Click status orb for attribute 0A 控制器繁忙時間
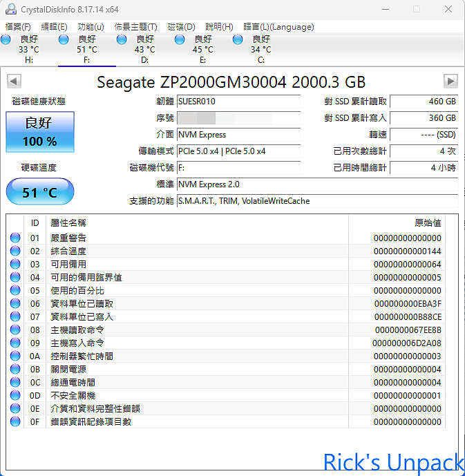465x476 pixels. 15,356
